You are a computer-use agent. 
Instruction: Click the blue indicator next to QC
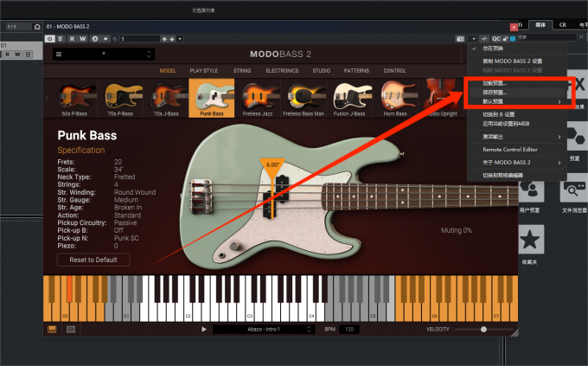coord(513,39)
